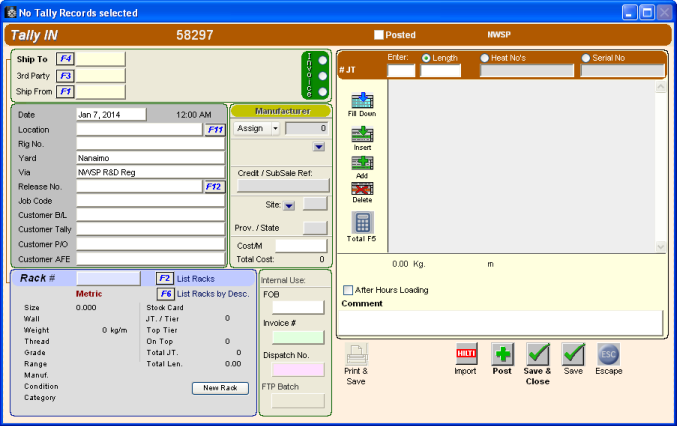Expand the Site dropdown arrow

coord(288,205)
